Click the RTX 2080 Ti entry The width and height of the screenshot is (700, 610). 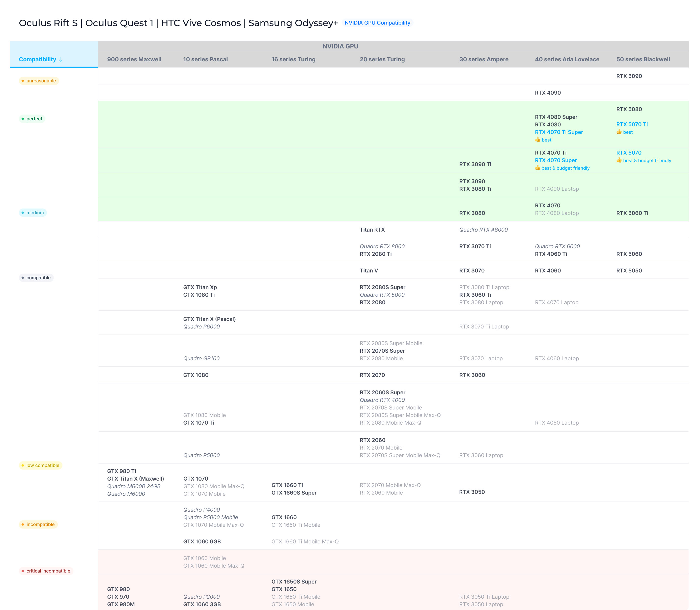376,254
